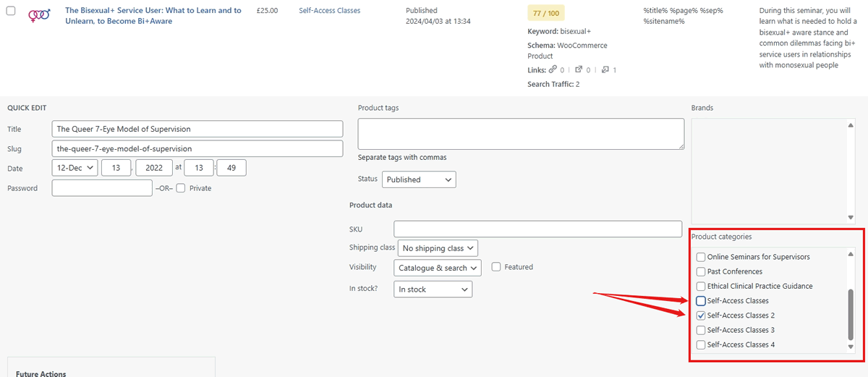Click the Product categories scrollbar thumb

click(x=850, y=314)
